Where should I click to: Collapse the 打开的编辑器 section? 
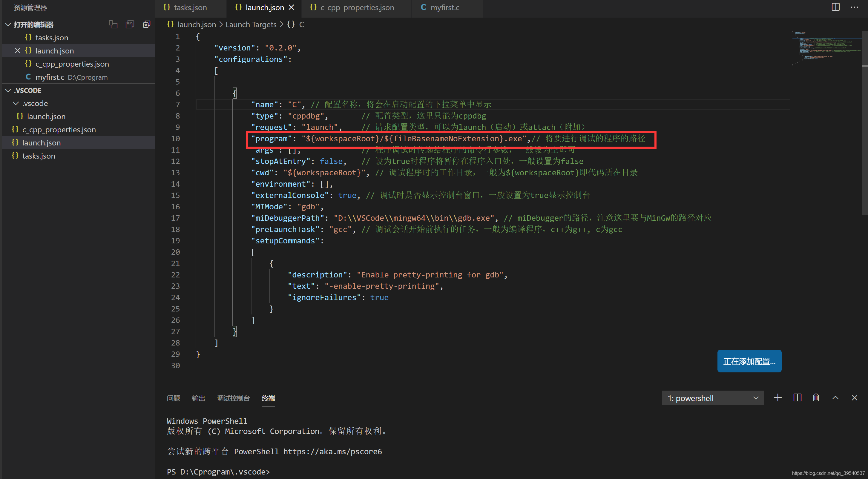(7, 24)
